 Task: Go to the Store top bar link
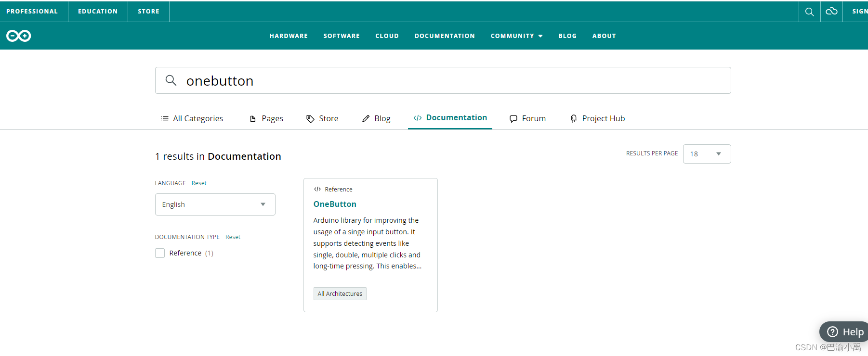(x=148, y=12)
